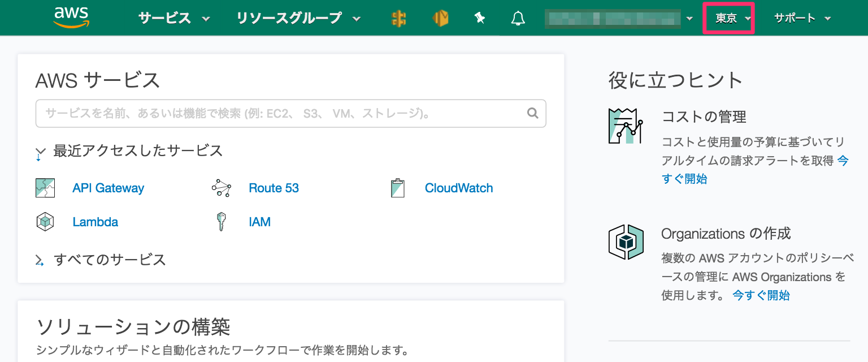Click the Organizations cube icon
The width and height of the screenshot is (868, 362).
pyautogui.click(x=626, y=242)
